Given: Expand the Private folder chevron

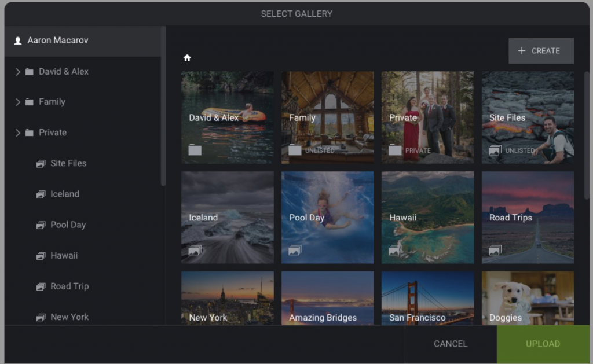Looking at the screenshot, I should [17, 133].
